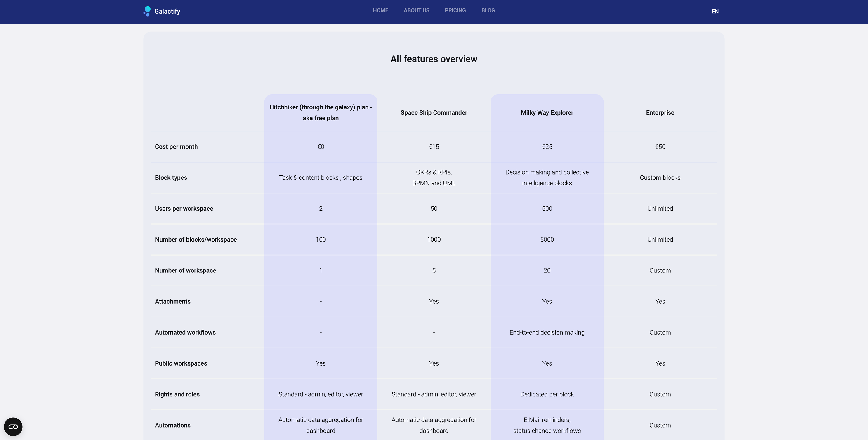Click the Enterprise €50 price cell
This screenshot has width=868, height=440.
660,147
